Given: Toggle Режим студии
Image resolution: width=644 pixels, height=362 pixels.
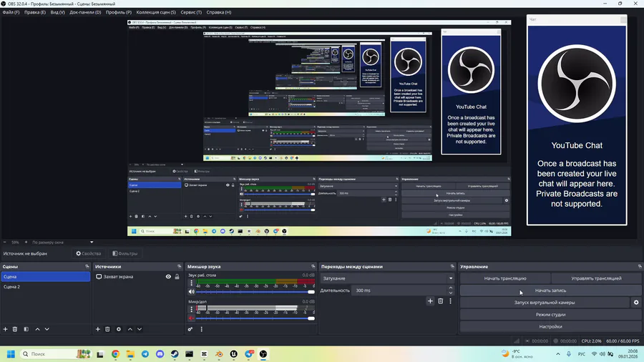Looking at the screenshot, I should (x=550, y=314).
